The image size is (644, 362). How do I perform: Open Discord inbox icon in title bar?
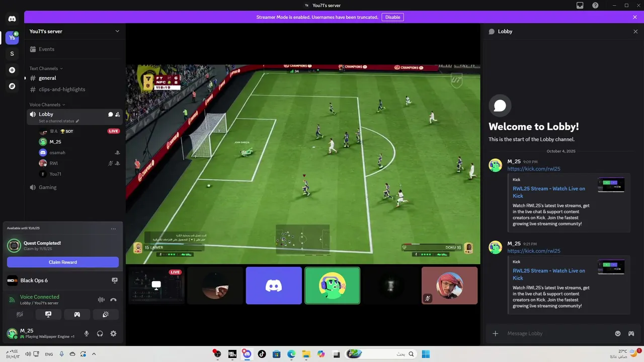580,6
